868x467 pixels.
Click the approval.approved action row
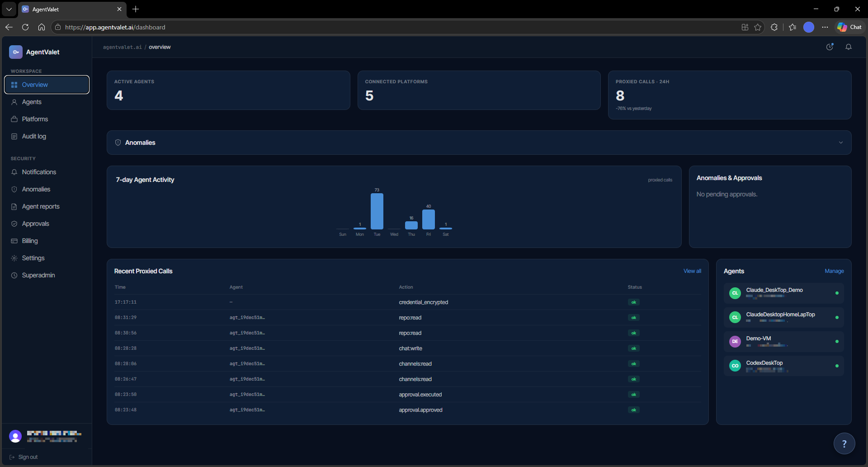coord(407,410)
